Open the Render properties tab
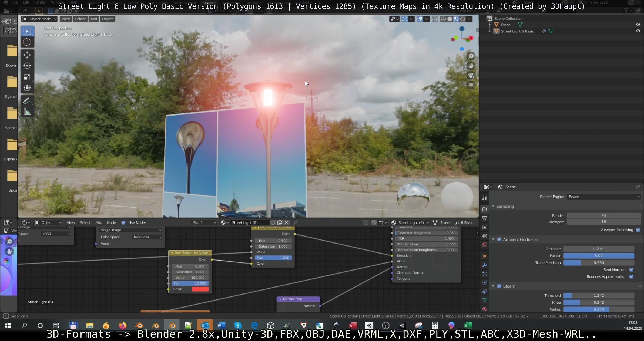 coord(485,209)
